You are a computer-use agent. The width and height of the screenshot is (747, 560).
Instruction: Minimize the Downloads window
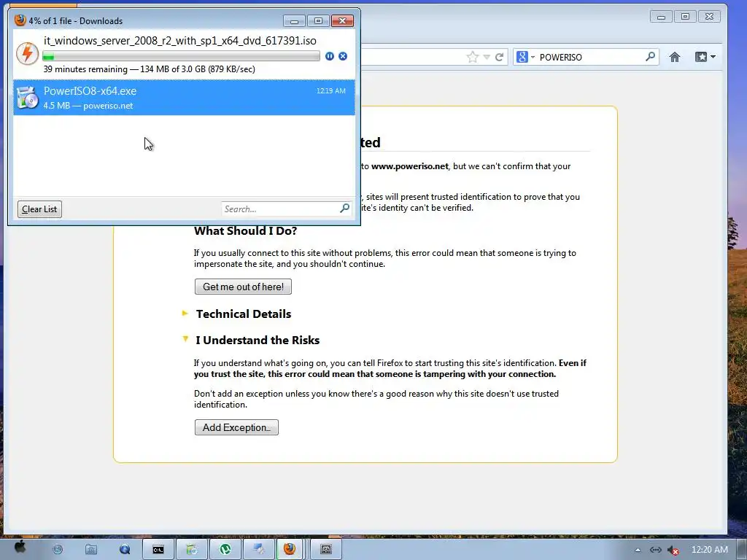pyautogui.click(x=294, y=21)
